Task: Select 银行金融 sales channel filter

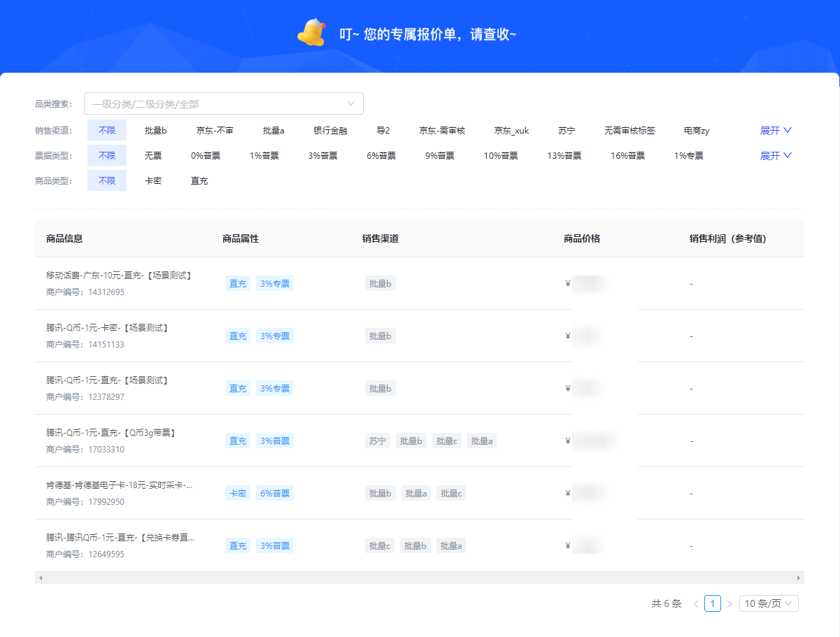Action: pyautogui.click(x=330, y=131)
